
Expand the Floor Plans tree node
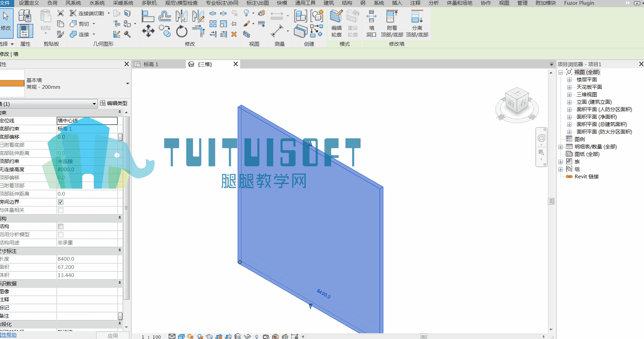(x=569, y=80)
